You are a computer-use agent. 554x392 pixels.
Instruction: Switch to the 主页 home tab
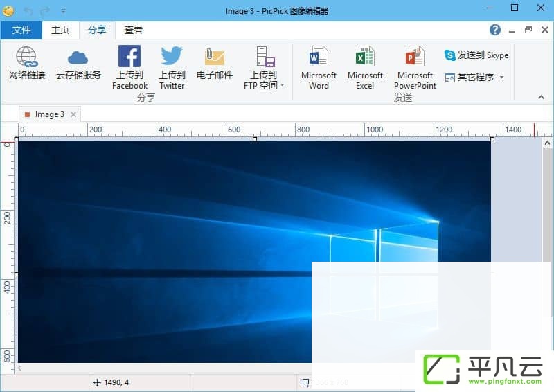(60, 30)
